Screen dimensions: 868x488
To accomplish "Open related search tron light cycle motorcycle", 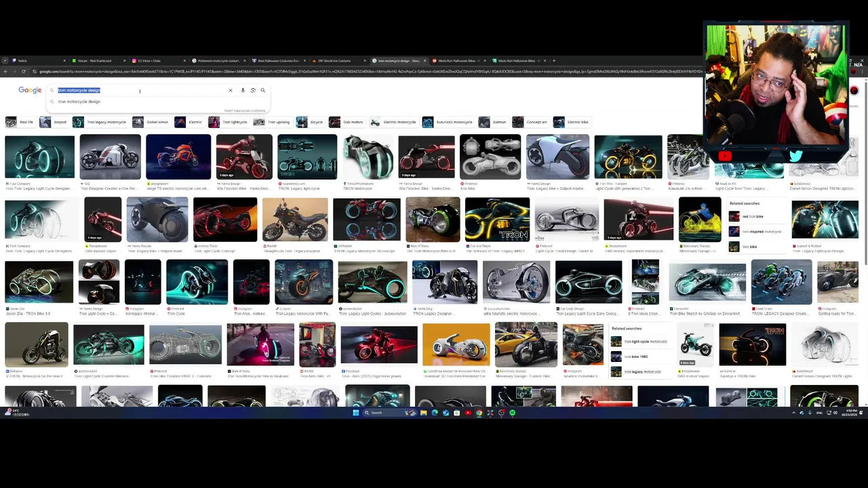I will [x=639, y=342].
